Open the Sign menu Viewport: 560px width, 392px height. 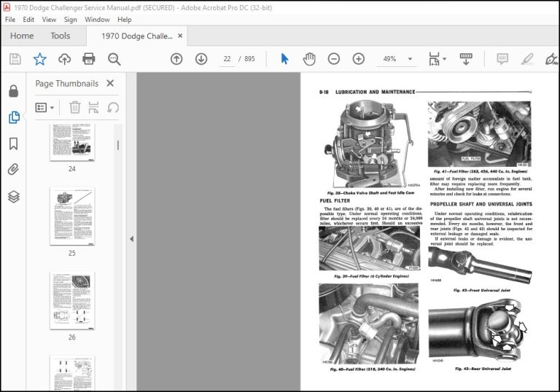[x=70, y=20]
